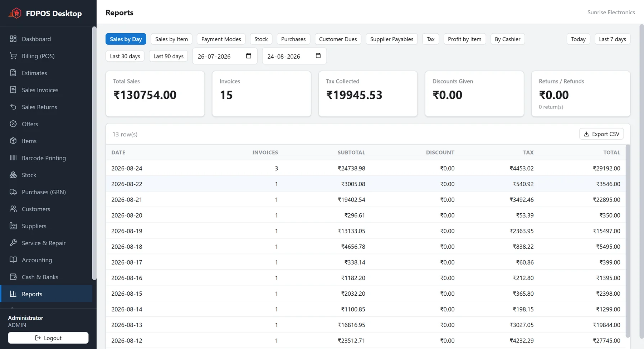
Task: Switch to Sales by Day report
Action: tap(126, 39)
